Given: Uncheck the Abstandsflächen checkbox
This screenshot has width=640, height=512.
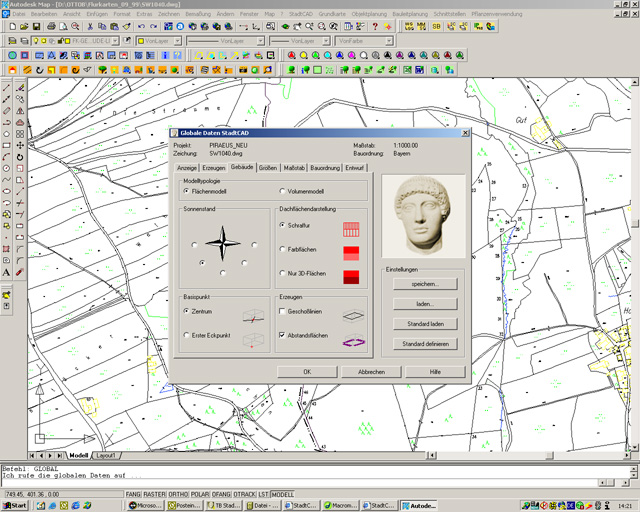Looking at the screenshot, I should point(283,335).
